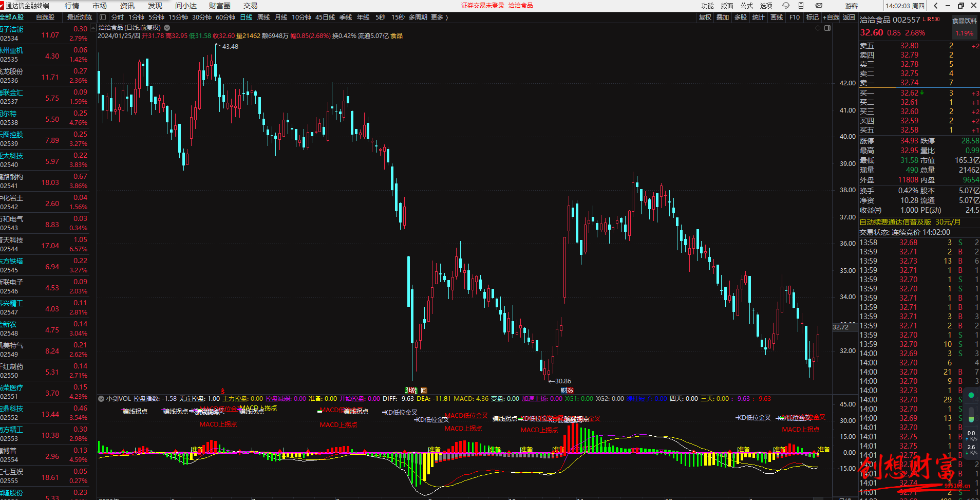The image size is (980, 500).
Task: Switch chart to 60分钟 period
Action: click(225, 17)
